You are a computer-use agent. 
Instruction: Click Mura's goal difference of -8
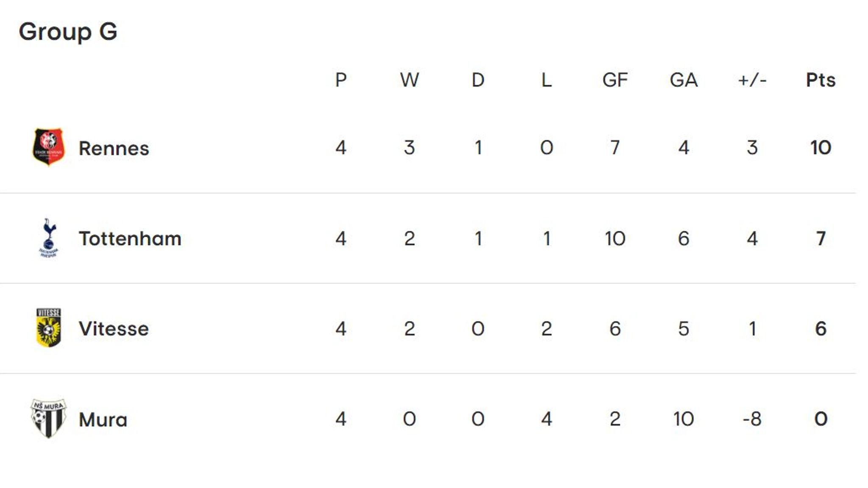tap(752, 419)
